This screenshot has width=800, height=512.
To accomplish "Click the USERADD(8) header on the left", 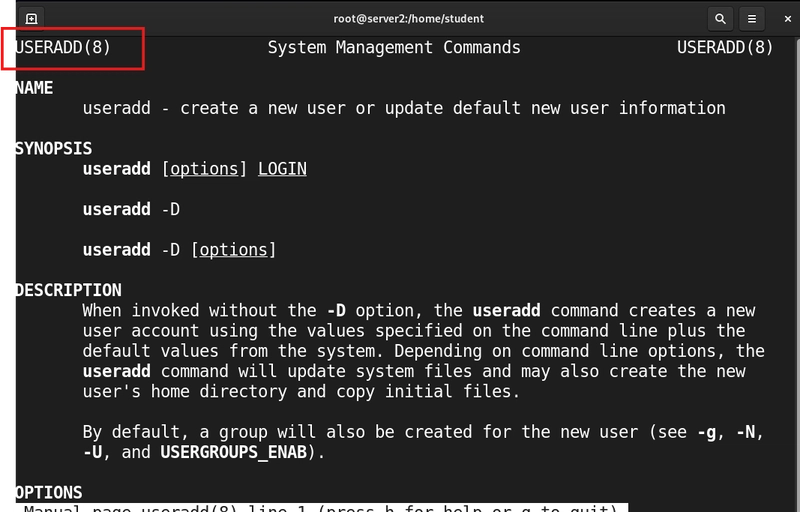I will pos(63,47).
